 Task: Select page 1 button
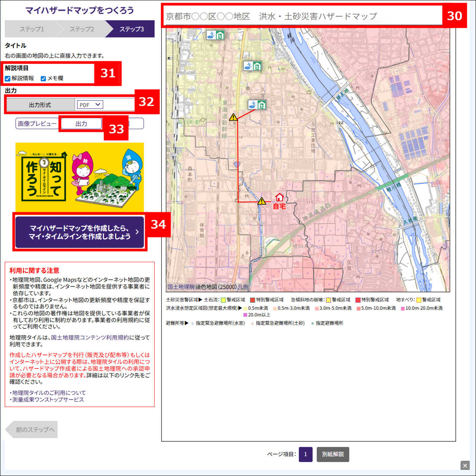pos(305,454)
